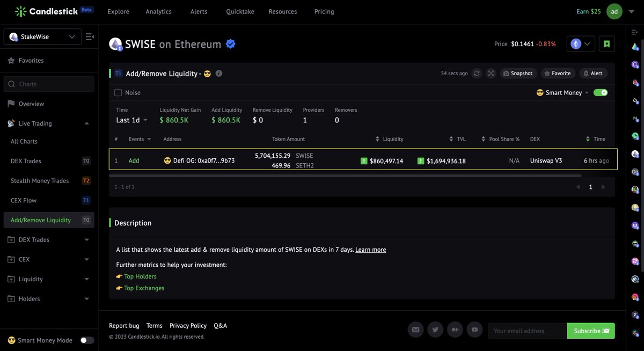Viewport: 644px width, 351px height.
Task: Check the Noise checkbox
Action: (x=118, y=92)
